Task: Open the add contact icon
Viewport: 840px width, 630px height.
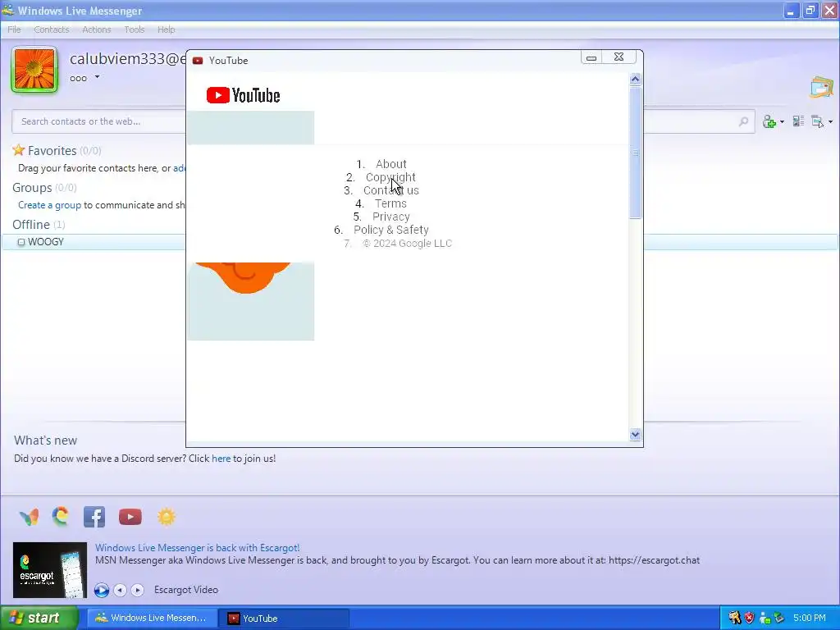Action: [x=769, y=121]
